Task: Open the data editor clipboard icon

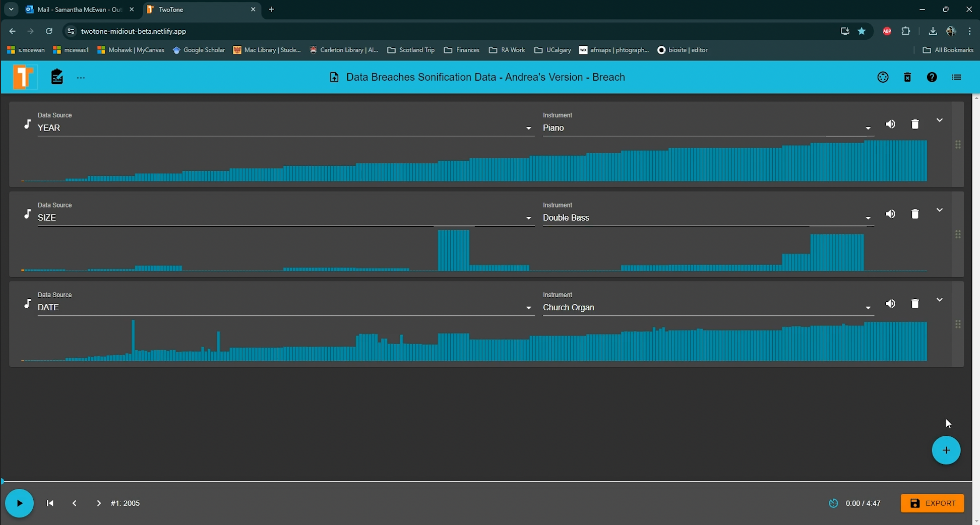Action: [x=57, y=77]
